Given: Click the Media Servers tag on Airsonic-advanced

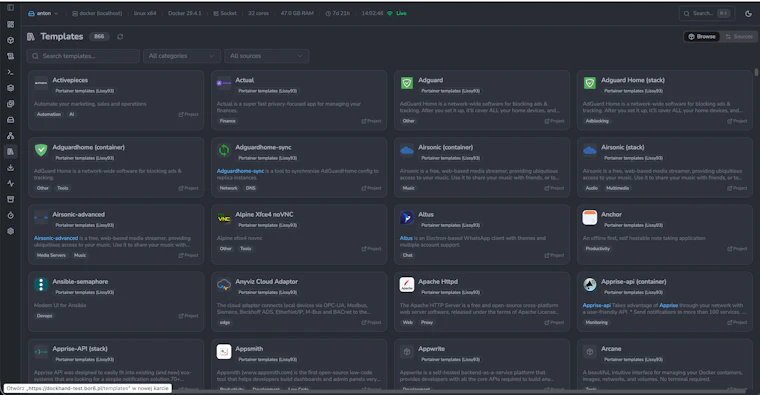Looking at the screenshot, I should pyautogui.click(x=51, y=255).
